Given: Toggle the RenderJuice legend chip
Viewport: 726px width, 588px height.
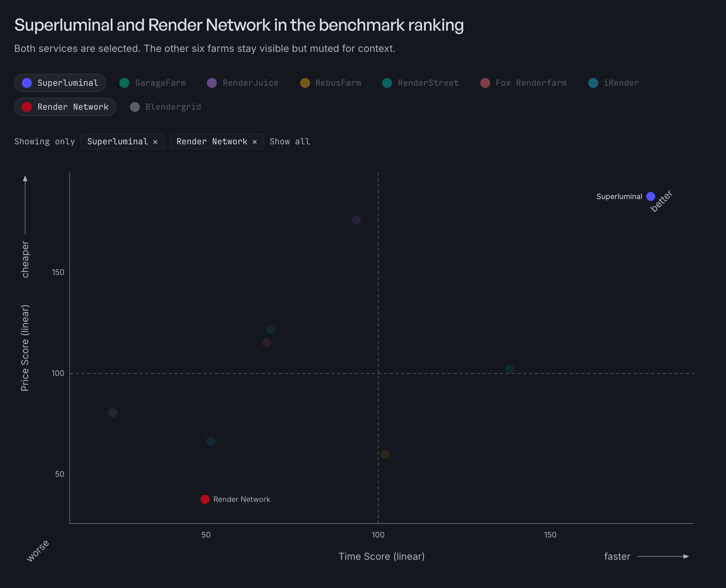Looking at the screenshot, I should (243, 83).
